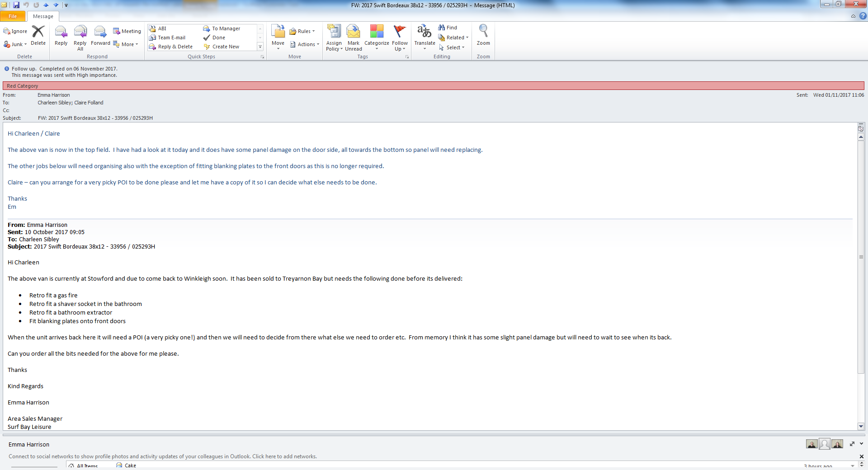Run the Team E-mail quick step

[167, 38]
